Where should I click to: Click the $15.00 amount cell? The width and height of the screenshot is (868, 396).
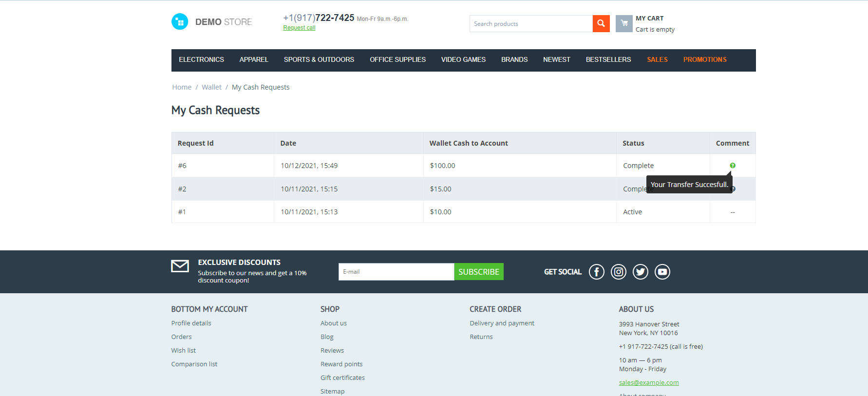520,189
